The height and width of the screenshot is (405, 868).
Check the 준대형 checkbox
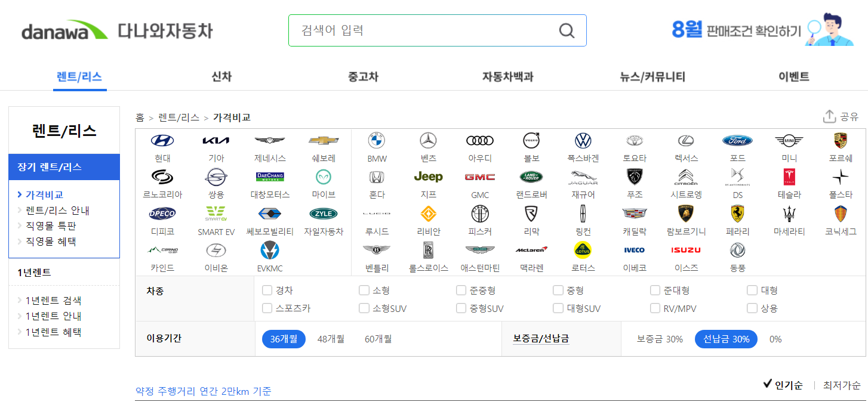(x=655, y=290)
